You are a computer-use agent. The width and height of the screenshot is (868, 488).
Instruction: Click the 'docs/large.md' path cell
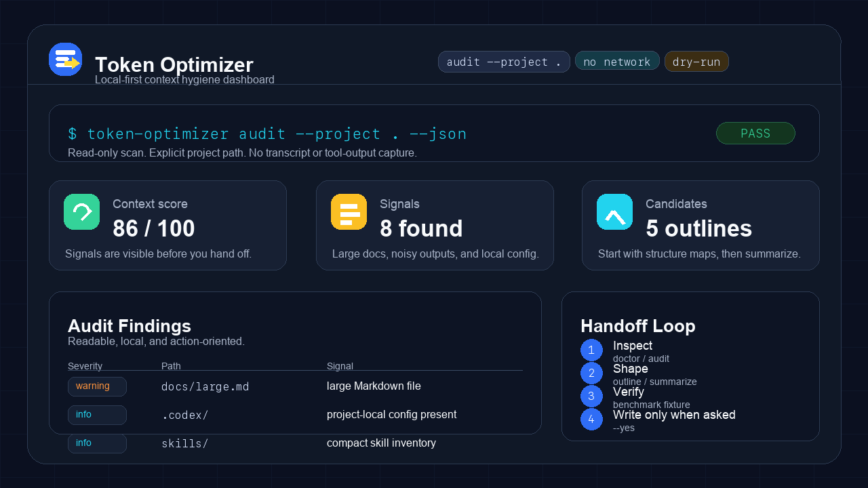[x=205, y=387]
